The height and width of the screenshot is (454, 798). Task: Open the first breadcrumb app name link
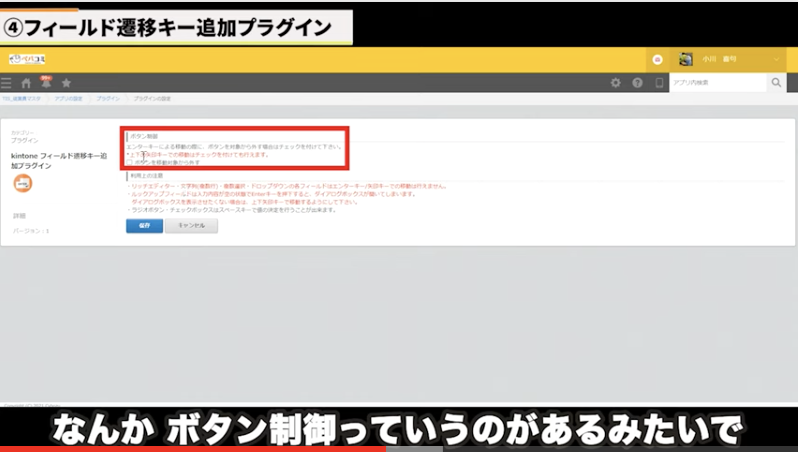click(21, 100)
